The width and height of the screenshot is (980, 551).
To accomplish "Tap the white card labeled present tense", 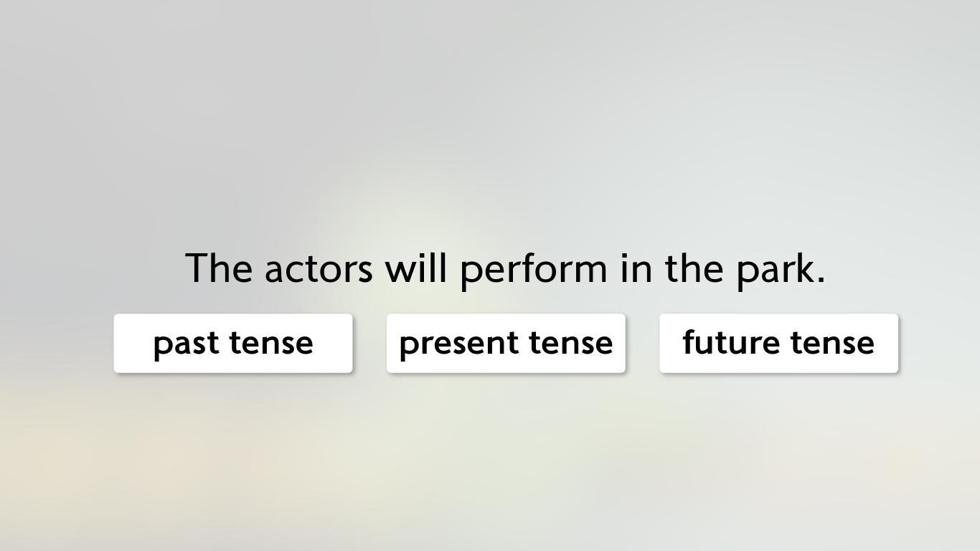I will click(506, 343).
